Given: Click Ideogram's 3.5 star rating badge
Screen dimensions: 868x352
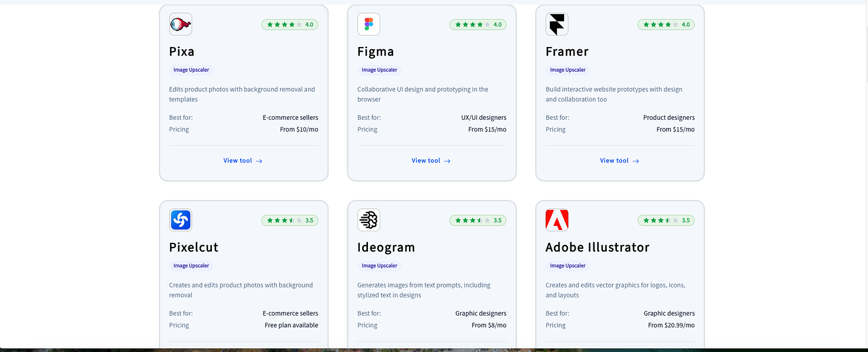Looking at the screenshot, I should (x=478, y=221).
